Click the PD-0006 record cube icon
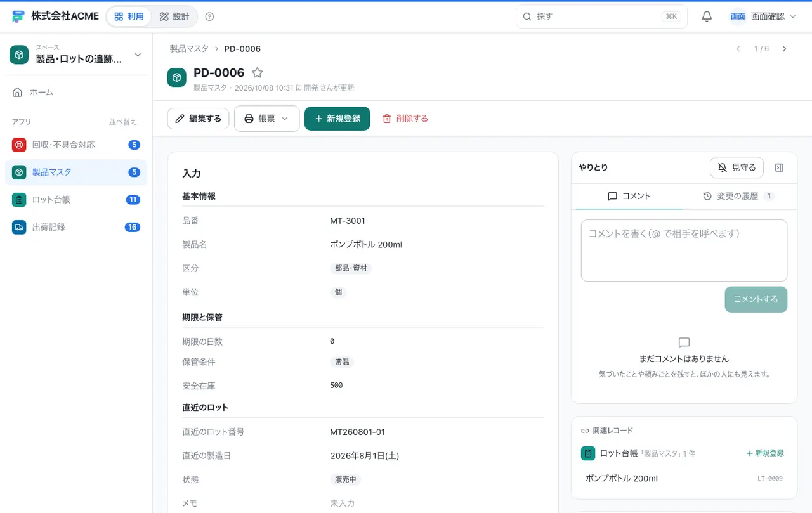 pyautogui.click(x=177, y=77)
